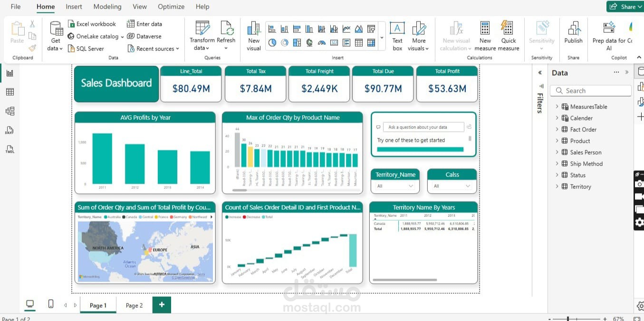This screenshot has height=321, width=644.
Task: Insert a funnel visual from gallery
Action: click(x=371, y=29)
